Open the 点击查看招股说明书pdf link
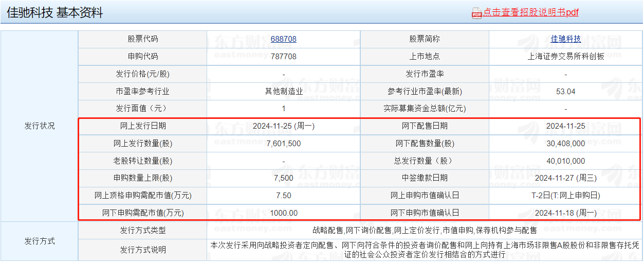Viewport: 644px width, 262px height. (x=530, y=13)
